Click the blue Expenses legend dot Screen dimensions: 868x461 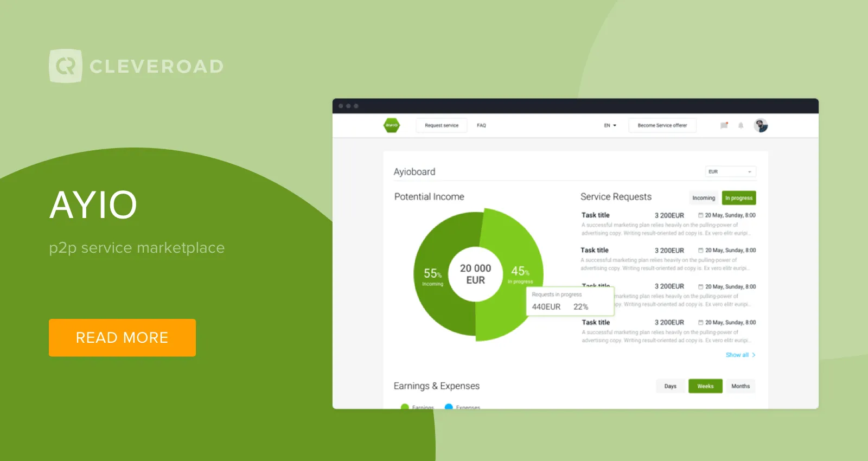pyautogui.click(x=449, y=407)
